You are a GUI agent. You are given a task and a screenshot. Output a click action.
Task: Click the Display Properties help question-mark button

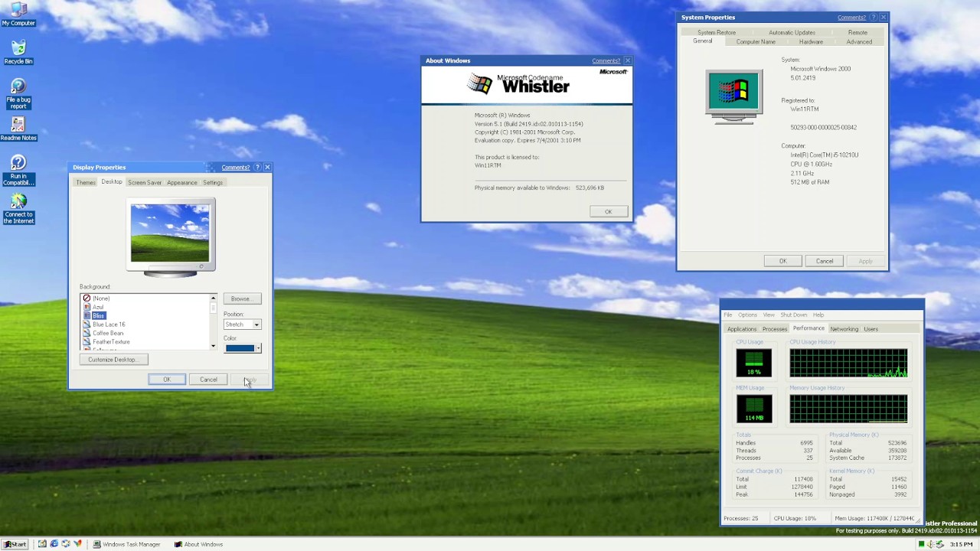coord(257,167)
